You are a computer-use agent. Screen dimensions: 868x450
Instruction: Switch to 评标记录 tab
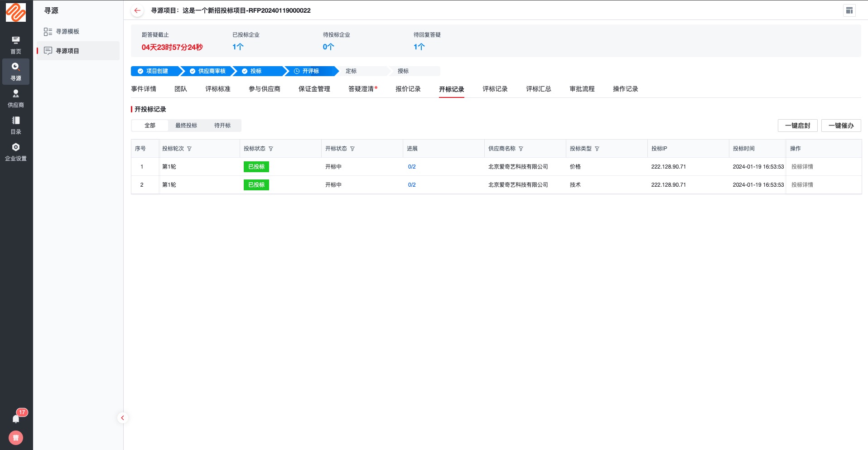point(495,89)
